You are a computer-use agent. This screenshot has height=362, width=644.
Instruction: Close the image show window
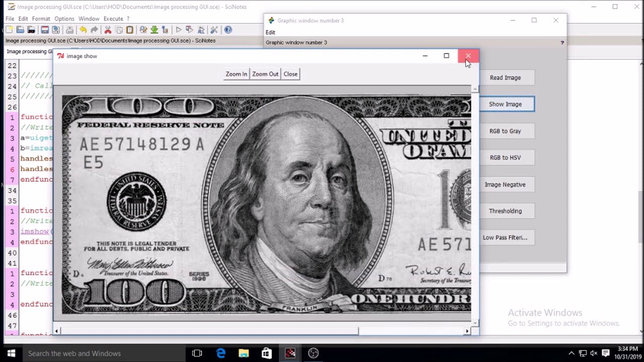click(468, 56)
